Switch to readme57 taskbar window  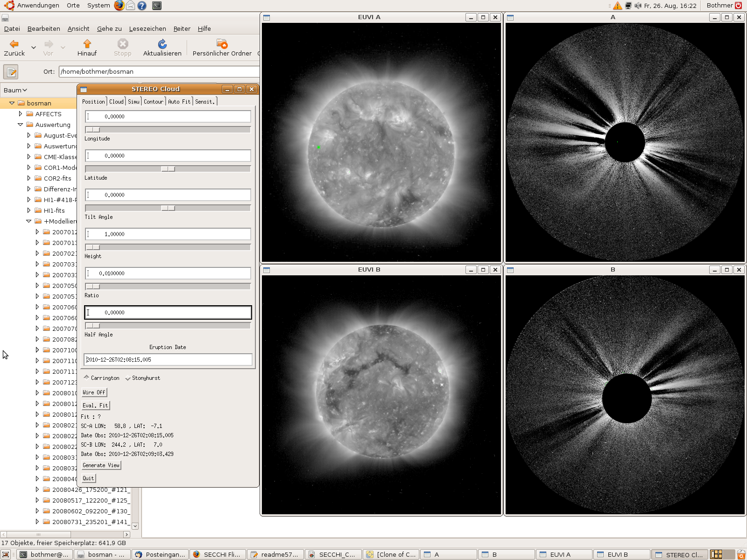tap(275, 554)
